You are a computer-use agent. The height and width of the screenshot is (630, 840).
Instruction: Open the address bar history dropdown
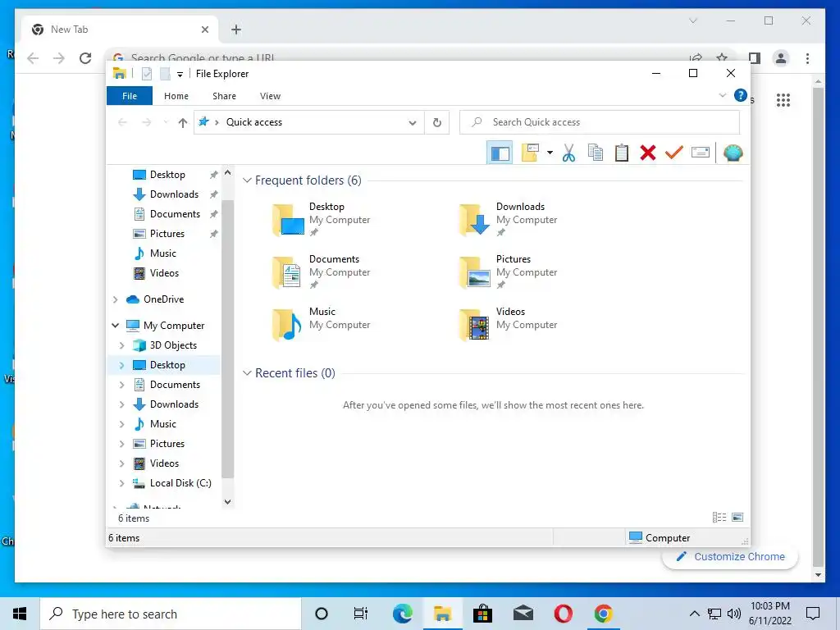coord(413,123)
